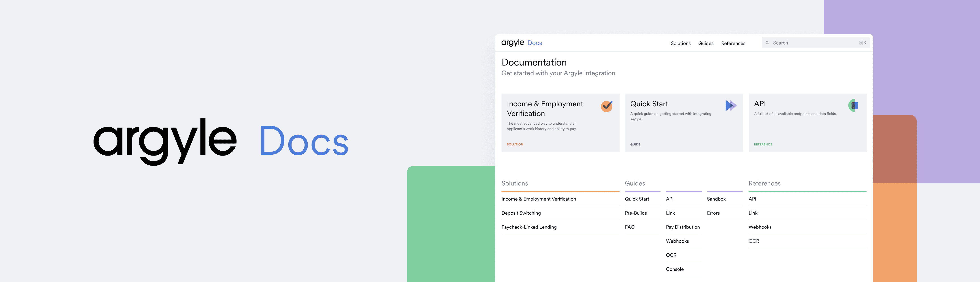Open the Webhooks link under Guides
The width and height of the screenshot is (980, 282).
coord(677,241)
